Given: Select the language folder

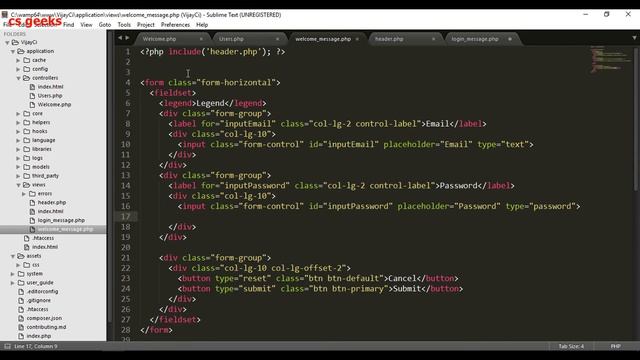Looking at the screenshot, I should coord(43,140).
